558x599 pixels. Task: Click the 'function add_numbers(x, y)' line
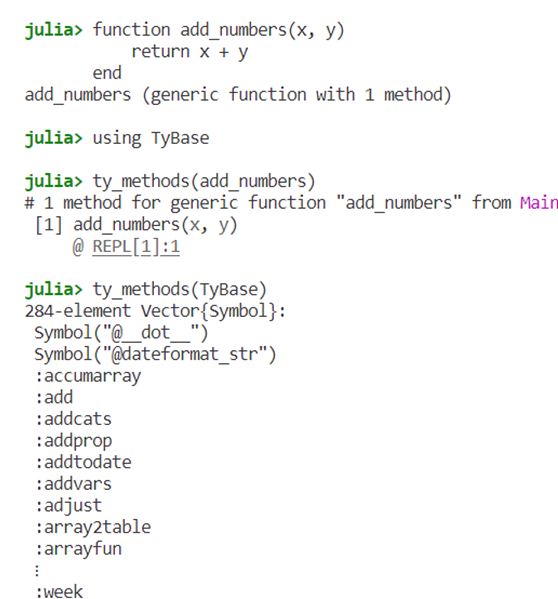pos(218,30)
